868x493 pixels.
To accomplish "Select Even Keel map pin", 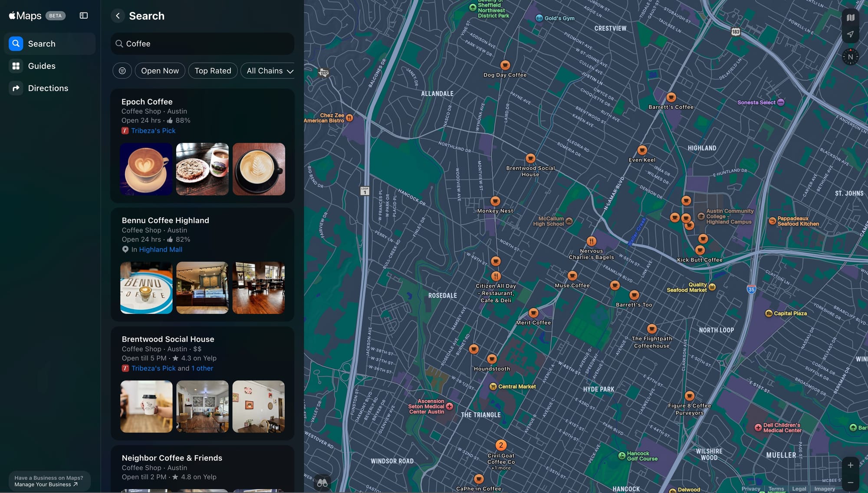I will (642, 150).
